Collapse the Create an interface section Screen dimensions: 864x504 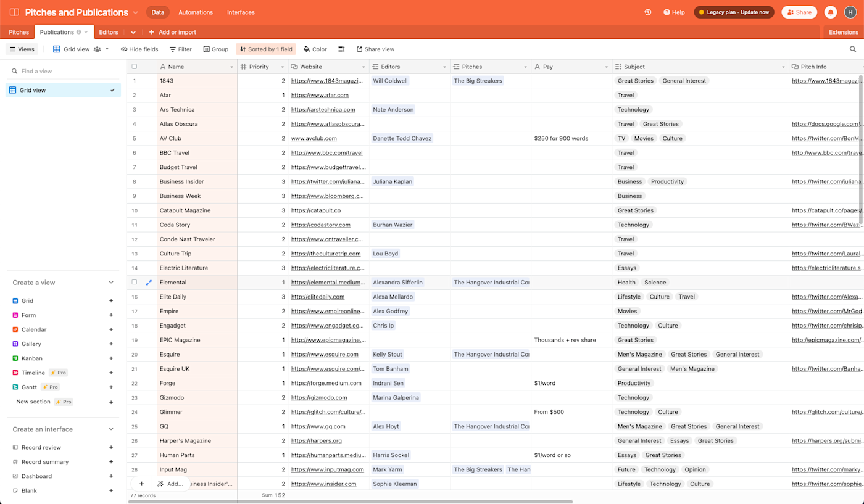[111, 429]
